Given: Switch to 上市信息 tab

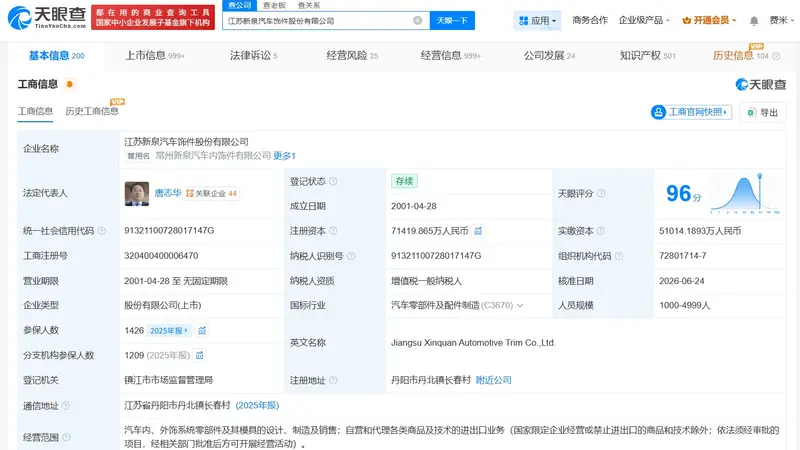Looking at the screenshot, I should click(x=155, y=56).
